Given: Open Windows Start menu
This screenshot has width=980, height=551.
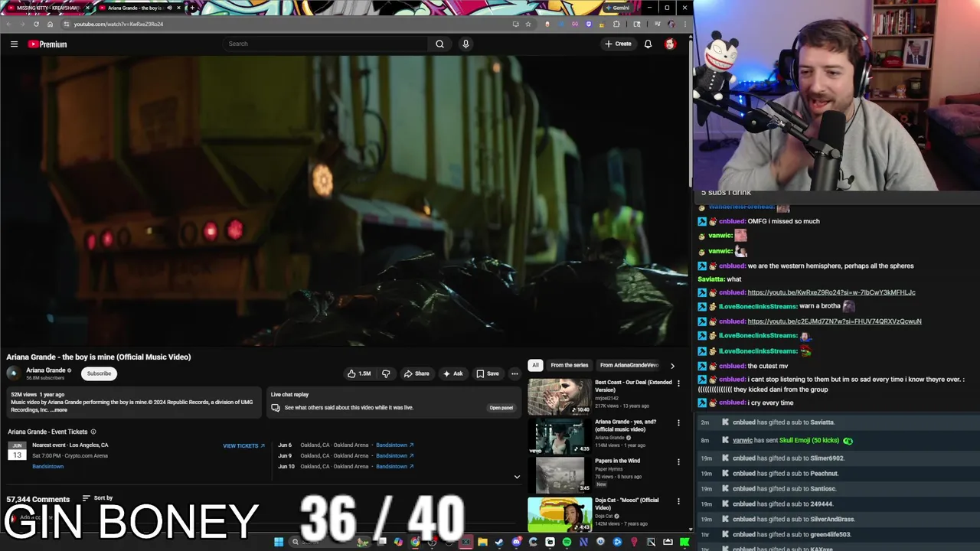Looking at the screenshot, I should [279, 542].
